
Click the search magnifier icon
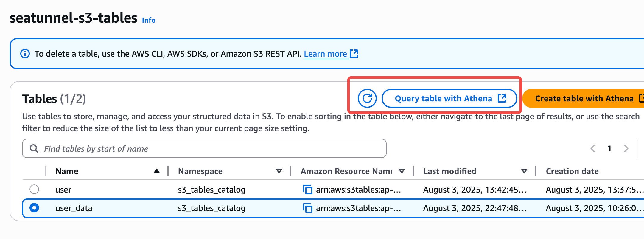[x=34, y=148]
